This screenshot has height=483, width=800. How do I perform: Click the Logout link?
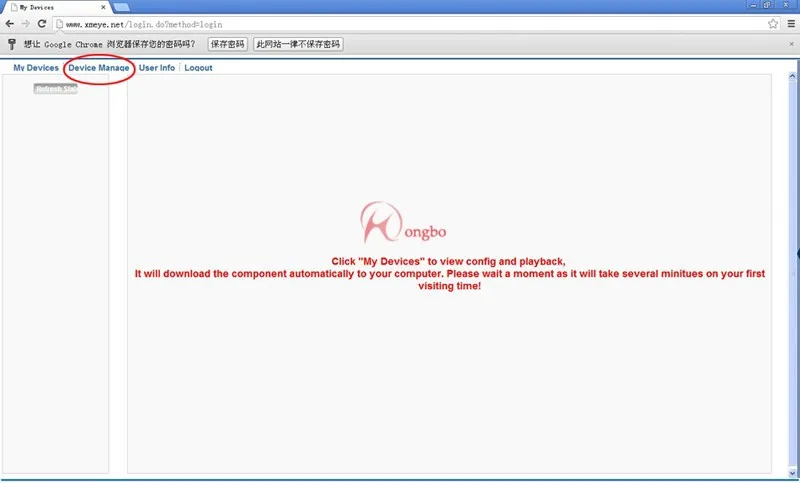click(x=198, y=67)
